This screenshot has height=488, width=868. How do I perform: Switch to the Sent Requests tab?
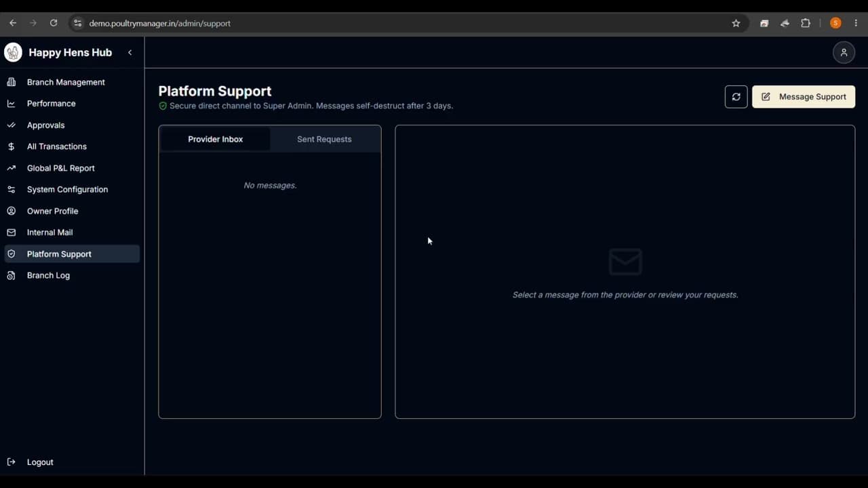pos(324,139)
